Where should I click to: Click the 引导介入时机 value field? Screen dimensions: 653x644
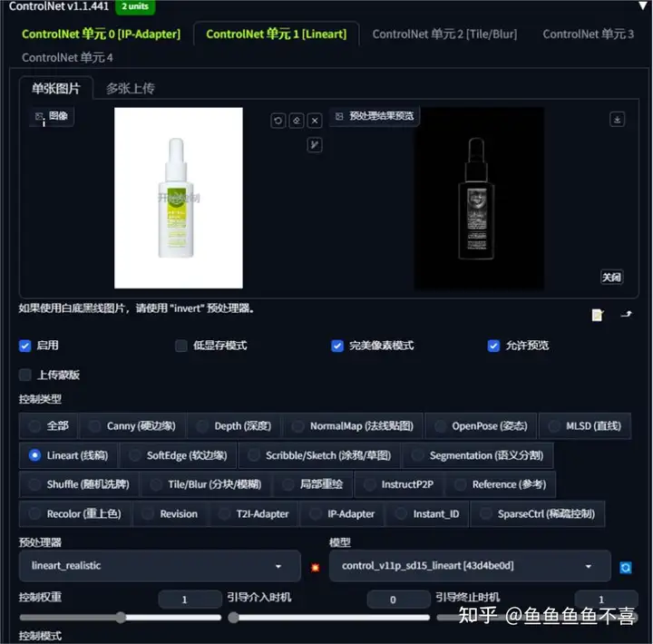click(x=398, y=600)
